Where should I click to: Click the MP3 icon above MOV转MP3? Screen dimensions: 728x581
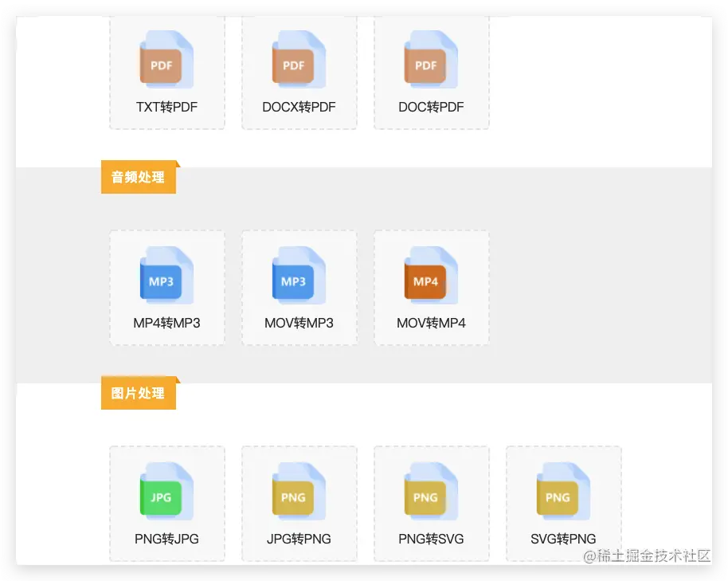pos(299,276)
